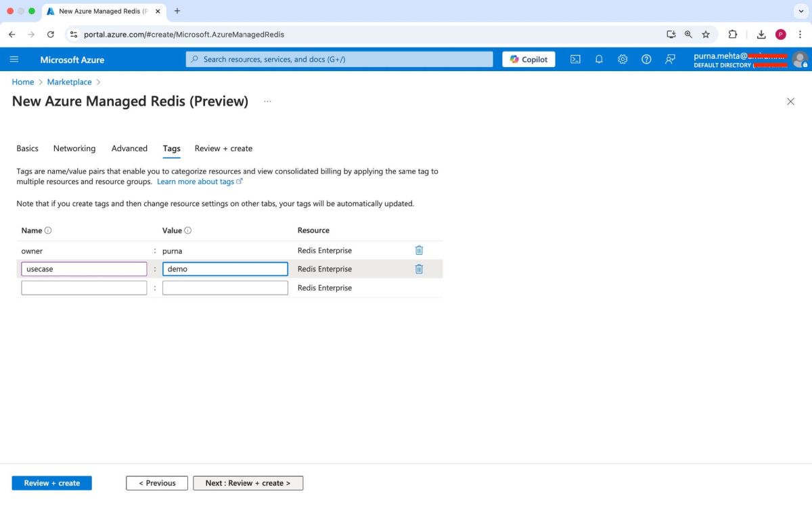Switch to the Networking tab
Viewport: 812px width, 508px height.
(74, 148)
